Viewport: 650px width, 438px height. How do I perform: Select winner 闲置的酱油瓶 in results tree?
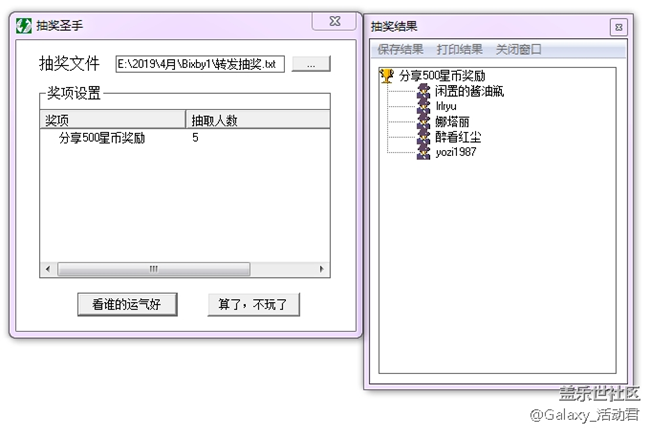(x=469, y=91)
